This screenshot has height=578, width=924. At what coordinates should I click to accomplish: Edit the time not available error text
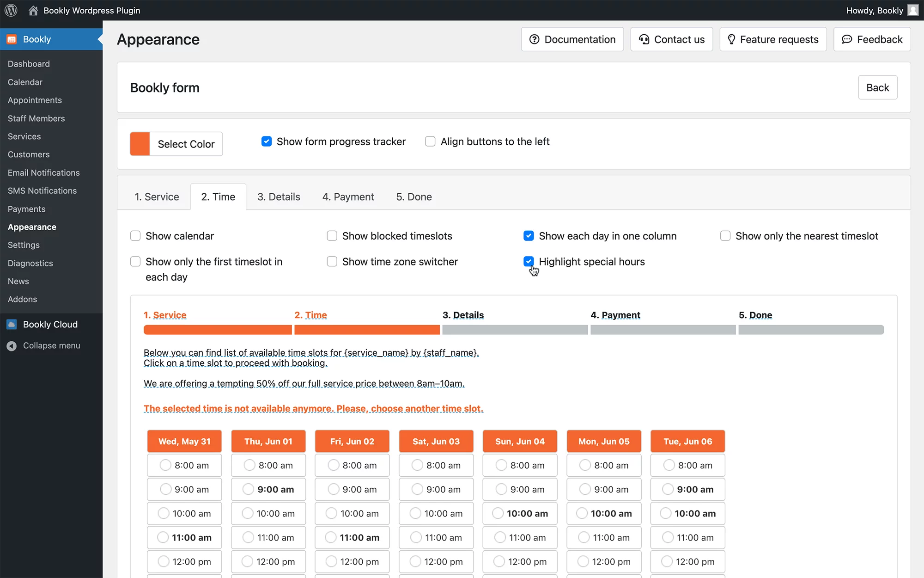pyautogui.click(x=313, y=408)
